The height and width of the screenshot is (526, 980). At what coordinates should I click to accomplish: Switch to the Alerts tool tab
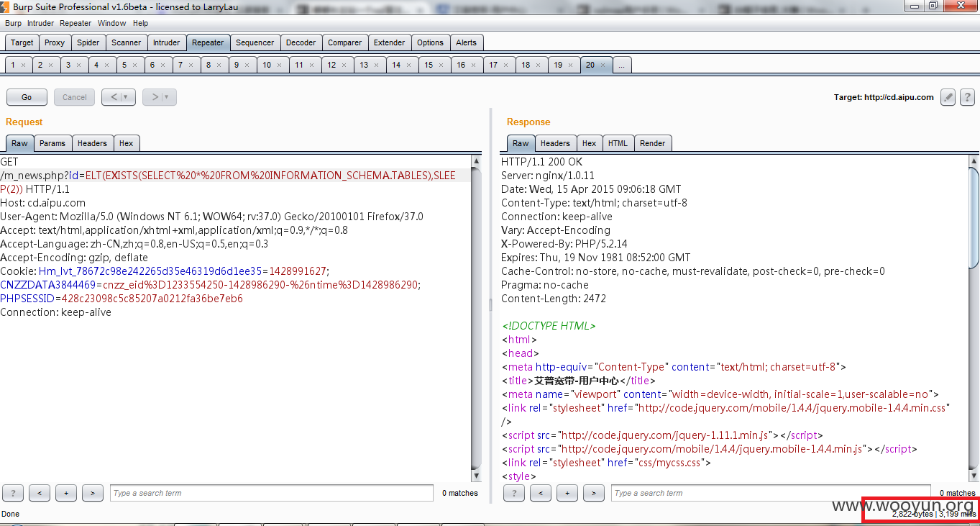point(467,42)
